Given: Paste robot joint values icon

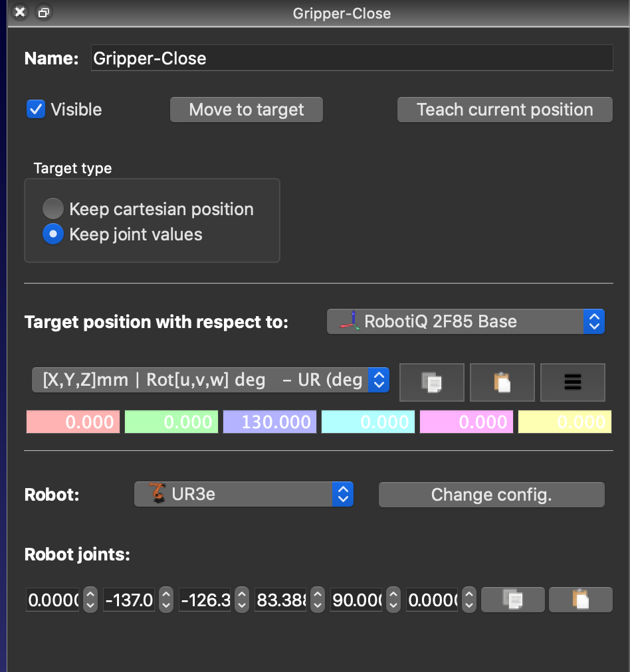Looking at the screenshot, I should 580,600.
